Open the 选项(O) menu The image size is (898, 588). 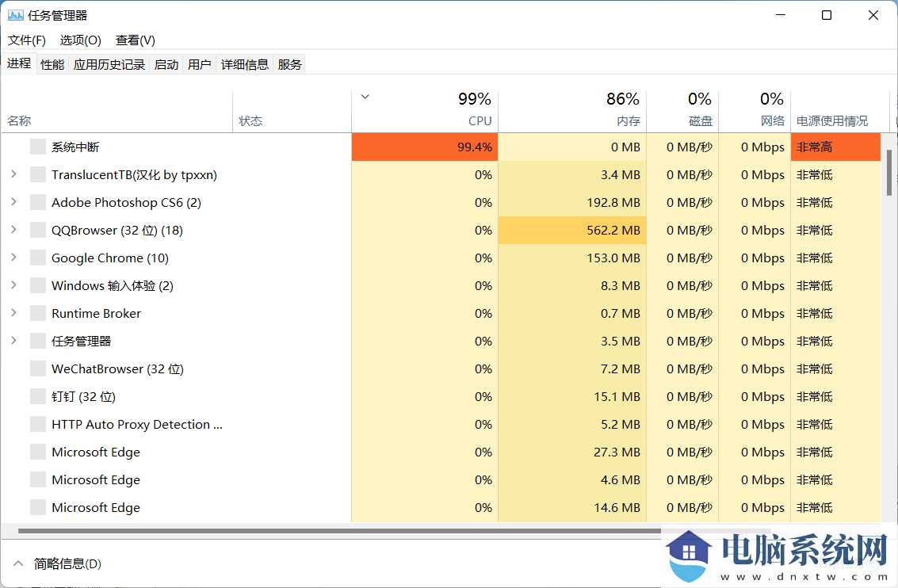(x=79, y=40)
